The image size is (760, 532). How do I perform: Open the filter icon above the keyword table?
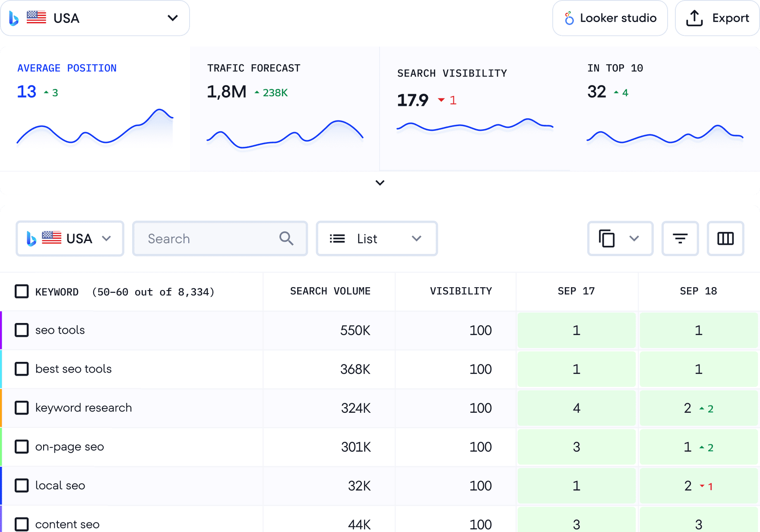680,238
